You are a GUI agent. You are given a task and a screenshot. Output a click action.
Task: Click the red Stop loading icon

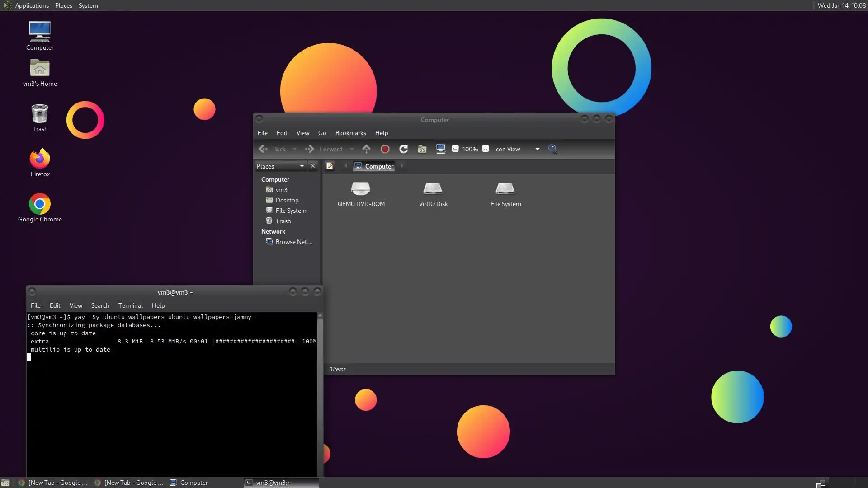pyautogui.click(x=385, y=149)
